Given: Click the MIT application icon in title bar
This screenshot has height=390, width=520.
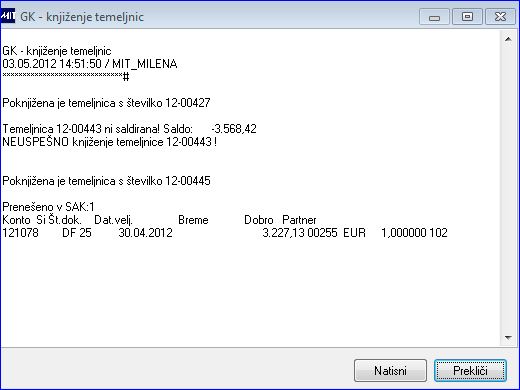Looking at the screenshot, I should click(8, 16).
